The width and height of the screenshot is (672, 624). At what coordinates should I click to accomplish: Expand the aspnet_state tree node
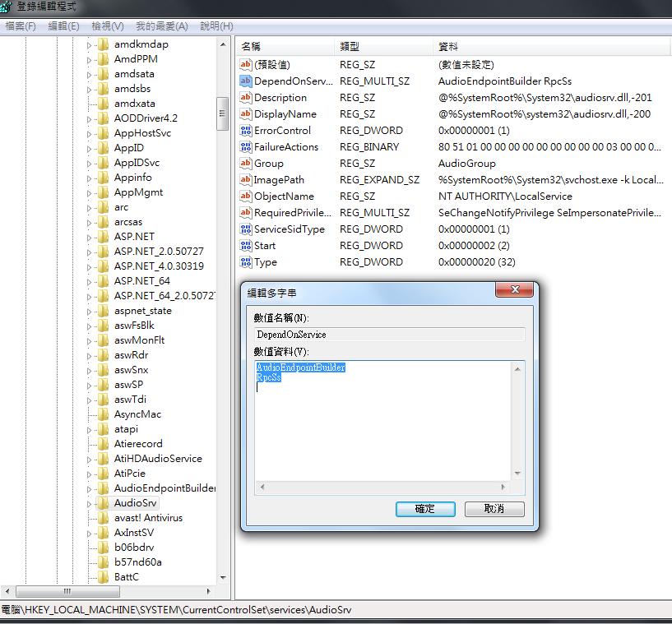pos(89,312)
